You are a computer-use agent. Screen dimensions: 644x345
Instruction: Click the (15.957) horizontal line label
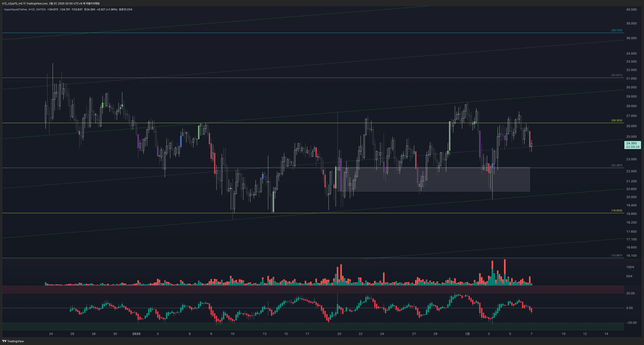(617, 255)
